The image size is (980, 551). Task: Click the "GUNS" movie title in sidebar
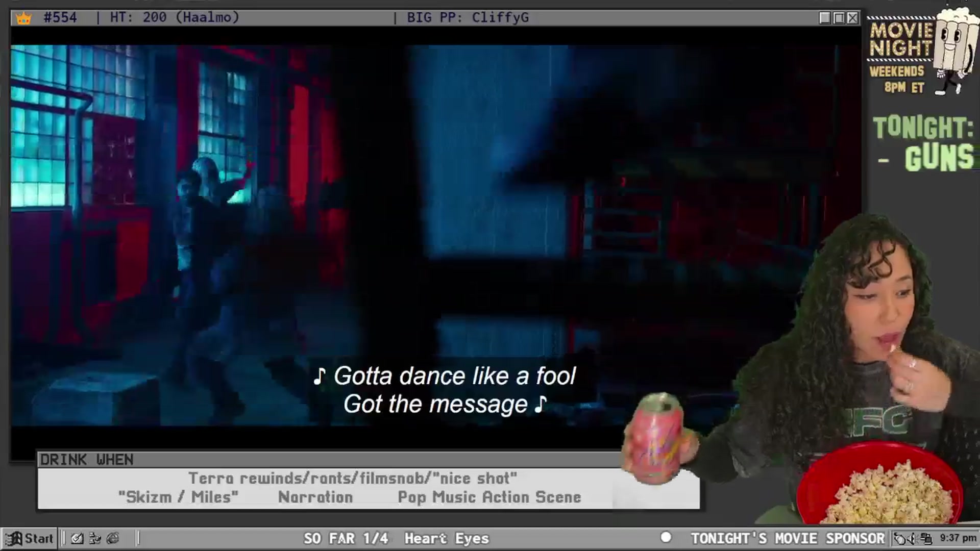[939, 158]
